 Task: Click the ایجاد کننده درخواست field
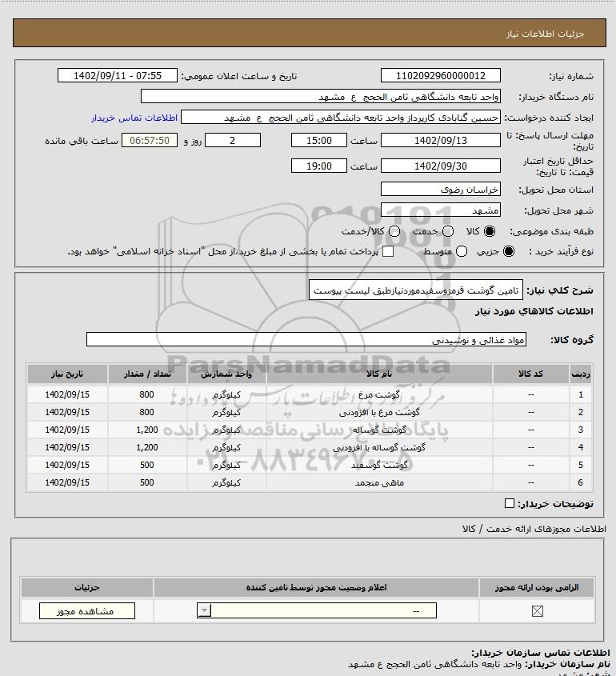[x=341, y=118]
